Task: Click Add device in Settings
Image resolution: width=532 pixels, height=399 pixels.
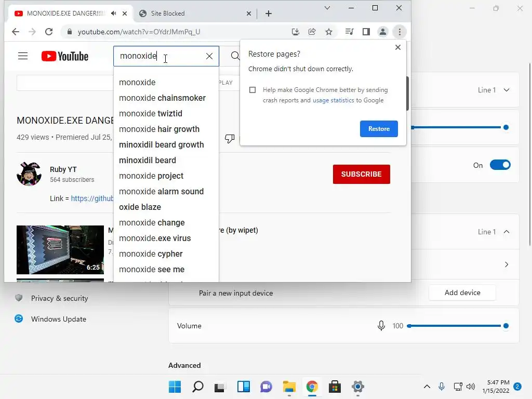Action: pos(462,293)
